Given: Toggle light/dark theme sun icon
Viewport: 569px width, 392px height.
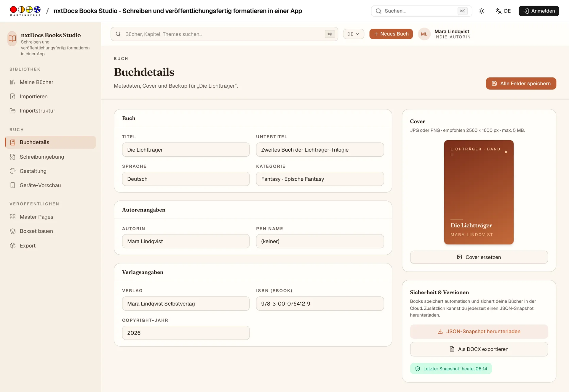Looking at the screenshot, I should 482,11.
